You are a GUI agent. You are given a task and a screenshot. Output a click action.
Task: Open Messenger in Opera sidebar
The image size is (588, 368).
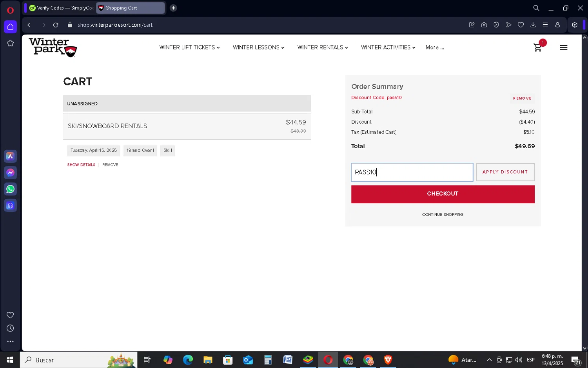(10, 173)
